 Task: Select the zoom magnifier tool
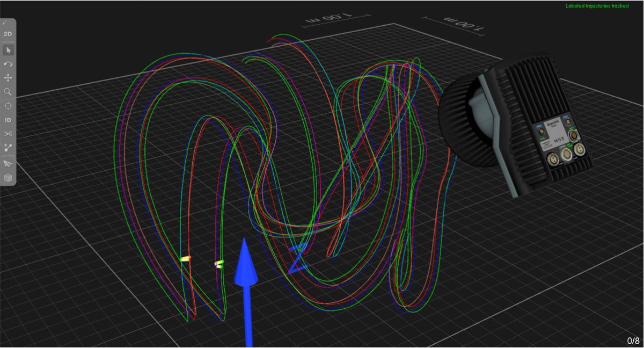[x=8, y=92]
